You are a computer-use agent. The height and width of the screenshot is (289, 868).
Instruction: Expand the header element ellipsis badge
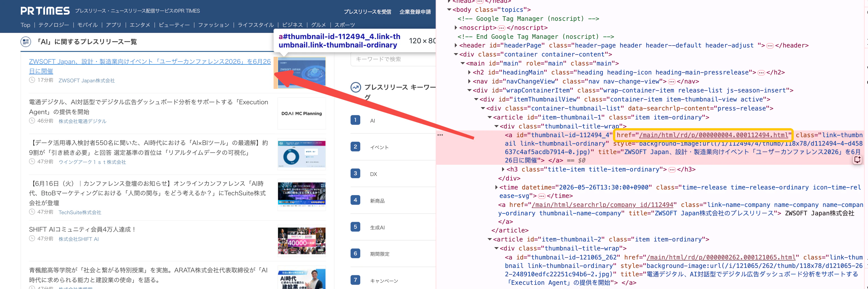(x=770, y=46)
